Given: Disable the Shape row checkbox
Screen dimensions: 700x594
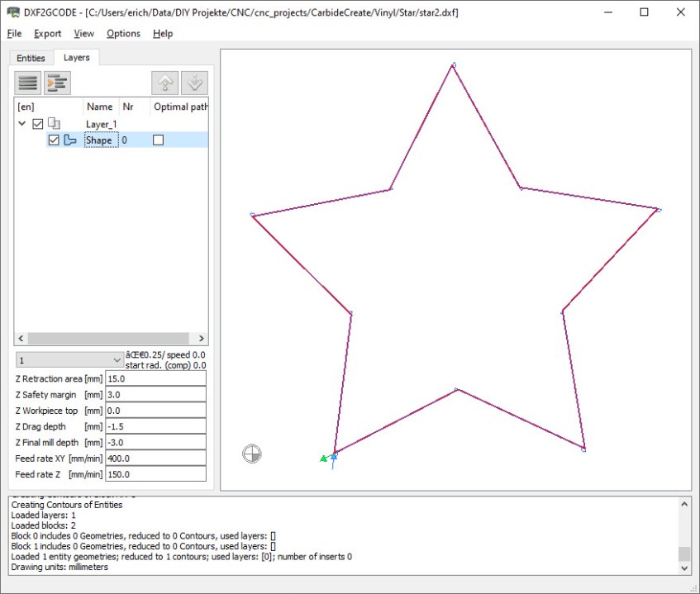Looking at the screenshot, I should click(x=55, y=140).
